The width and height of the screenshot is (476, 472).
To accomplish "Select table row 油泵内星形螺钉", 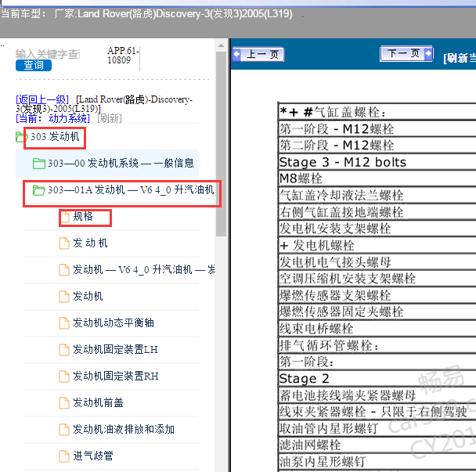I will pyautogui.click(x=377, y=462).
